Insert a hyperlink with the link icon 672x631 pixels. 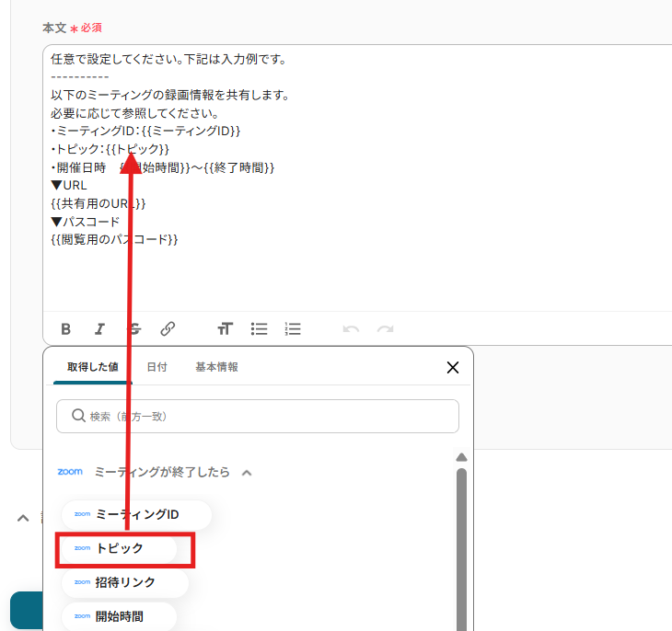click(168, 328)
